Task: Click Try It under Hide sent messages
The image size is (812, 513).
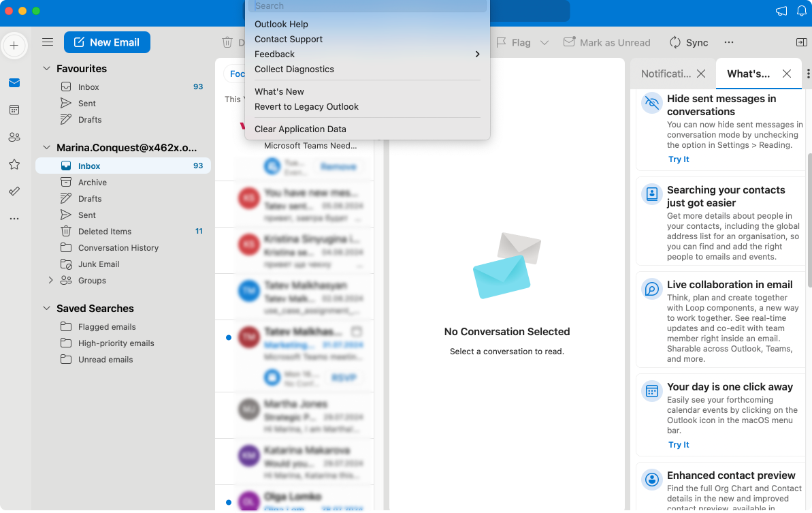Action: (679, 159)
